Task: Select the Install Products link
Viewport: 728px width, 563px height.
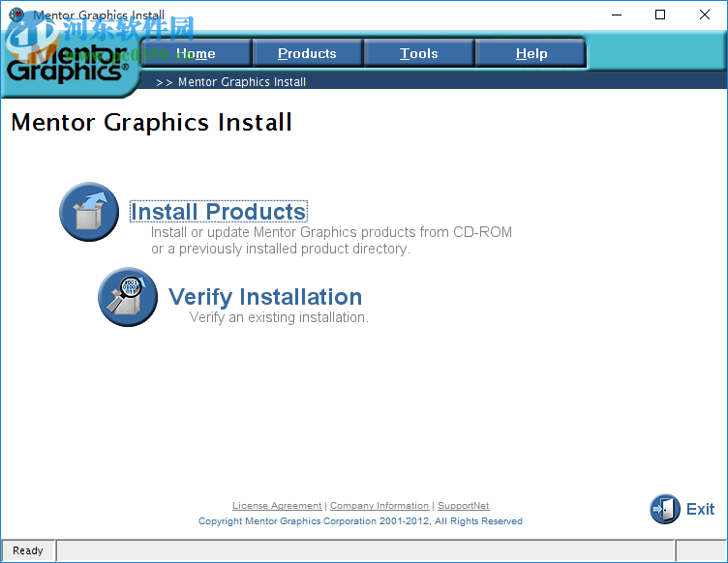Action: point(218,212)
